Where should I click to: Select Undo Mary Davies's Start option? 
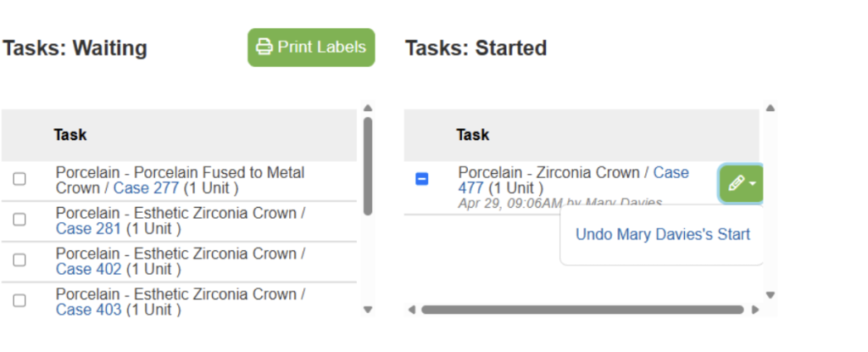(x=662, y=235)
